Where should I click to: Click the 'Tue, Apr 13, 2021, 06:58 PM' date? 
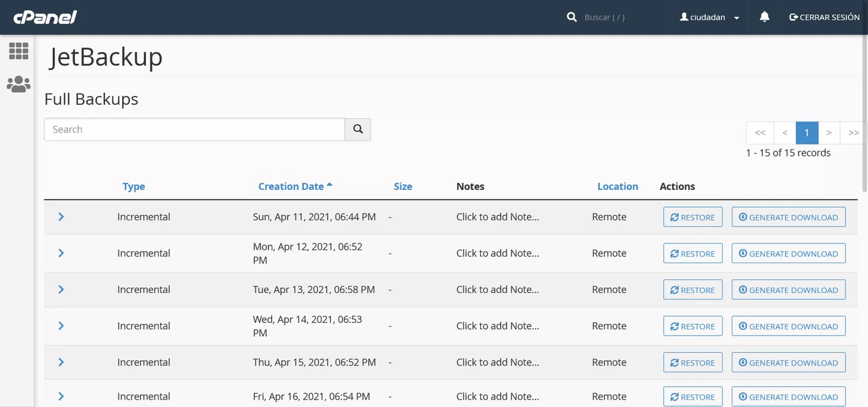click(x=314, y=290)
